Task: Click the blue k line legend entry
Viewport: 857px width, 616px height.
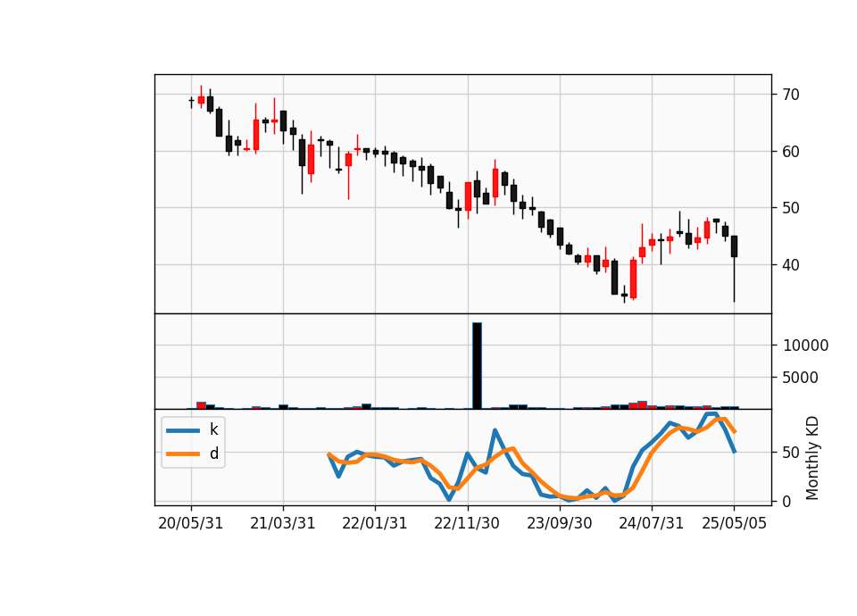Action: point(193,430)
